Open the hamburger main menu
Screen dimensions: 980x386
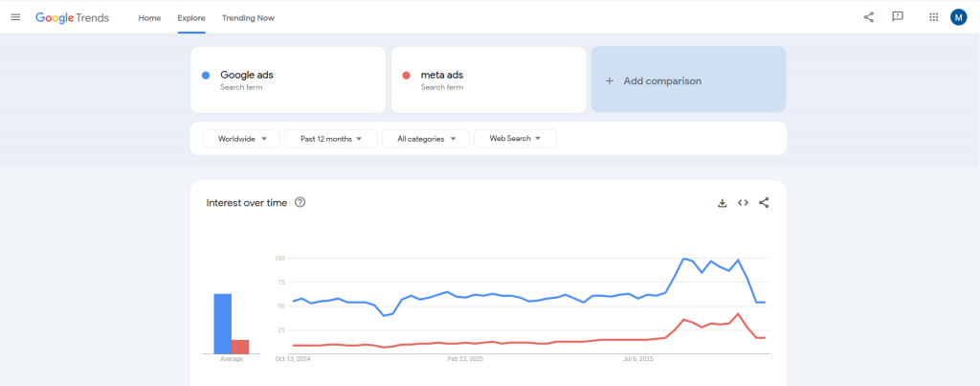point(15,17)
